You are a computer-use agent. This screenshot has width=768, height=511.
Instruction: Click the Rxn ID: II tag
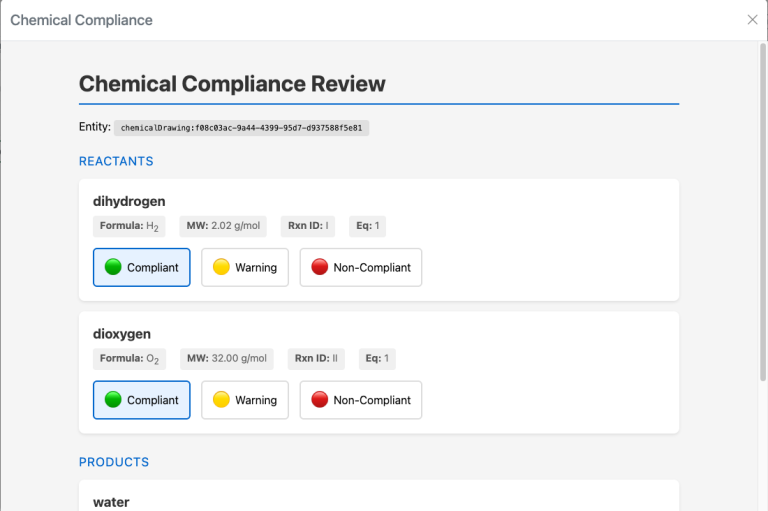[316, 359]
